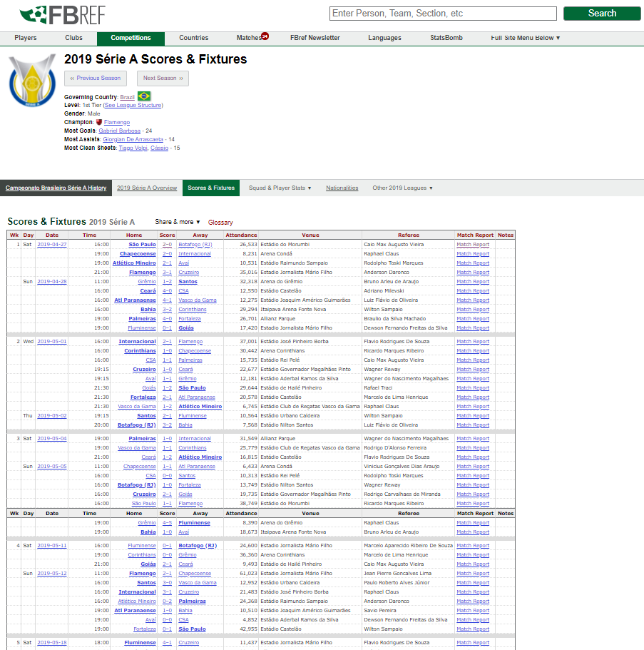Open the 2019-05-18 date link
The height and width of the screenshot is (650, 644).
click(52, 643)
